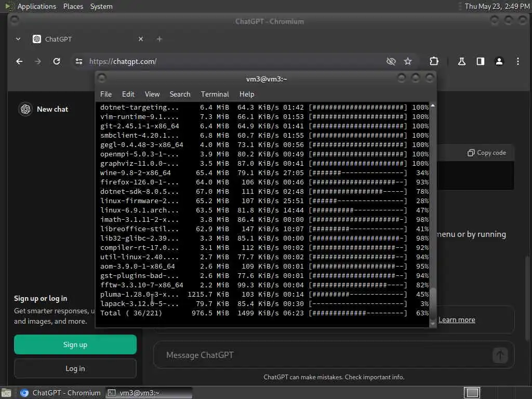Open the profile avatar icon in Chromium
This screenshot has width=532, height=399.
point(499,61)
